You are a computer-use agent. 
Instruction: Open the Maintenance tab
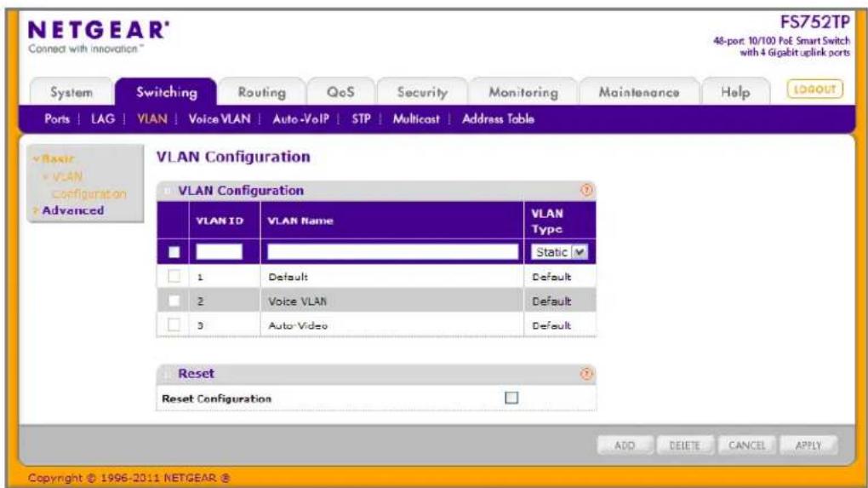tap(639, 92)
